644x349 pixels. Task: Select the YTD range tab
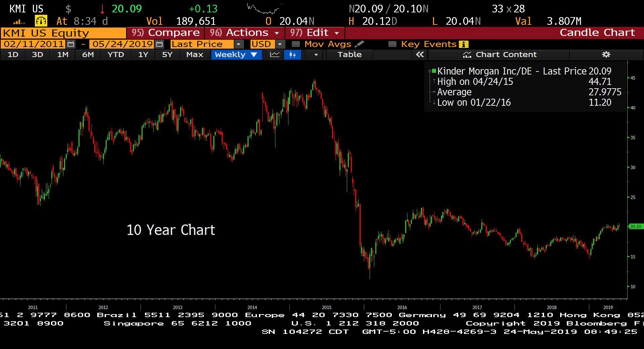click(116, 55)
